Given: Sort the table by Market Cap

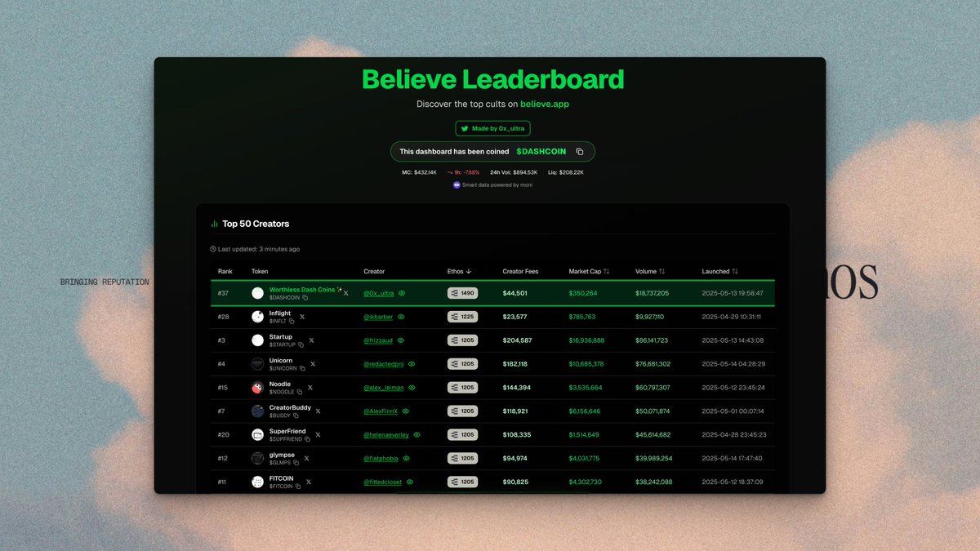Looking at the screenshot, I should tap(589, 271).
